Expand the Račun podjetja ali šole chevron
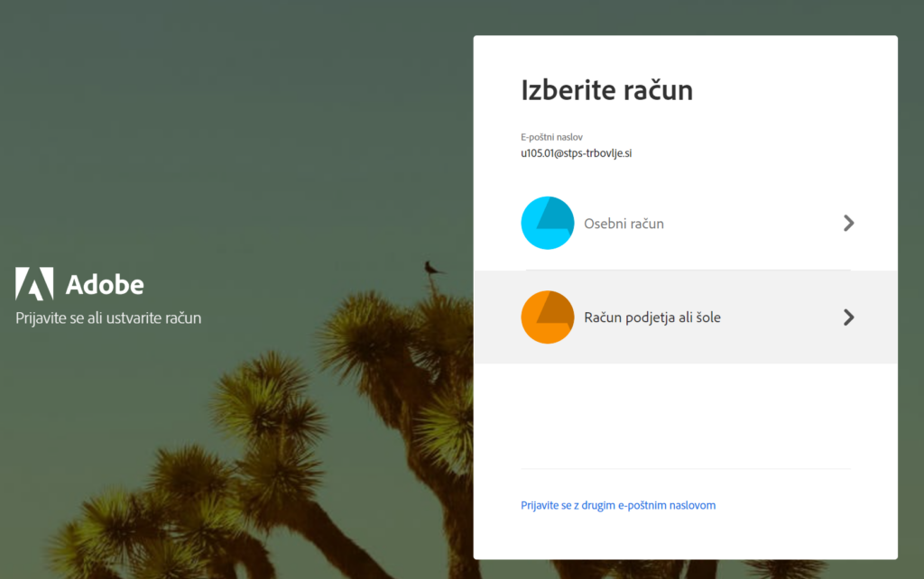 (848, 317)
